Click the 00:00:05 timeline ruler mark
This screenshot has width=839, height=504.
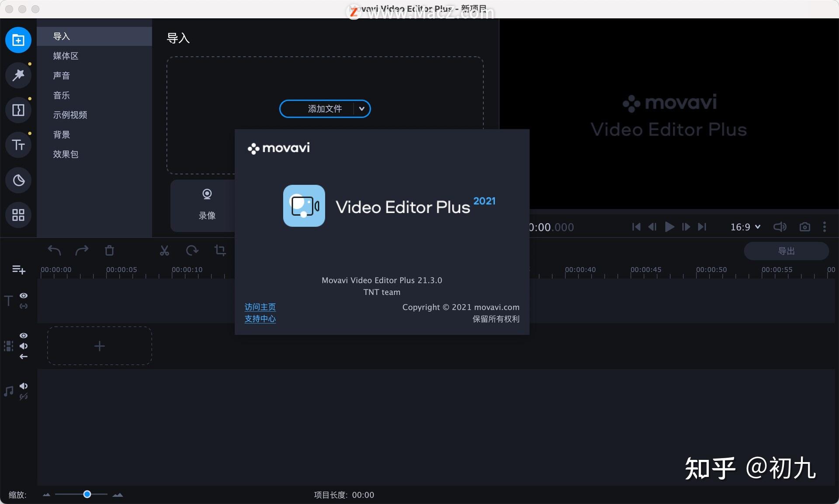point(121,269)
